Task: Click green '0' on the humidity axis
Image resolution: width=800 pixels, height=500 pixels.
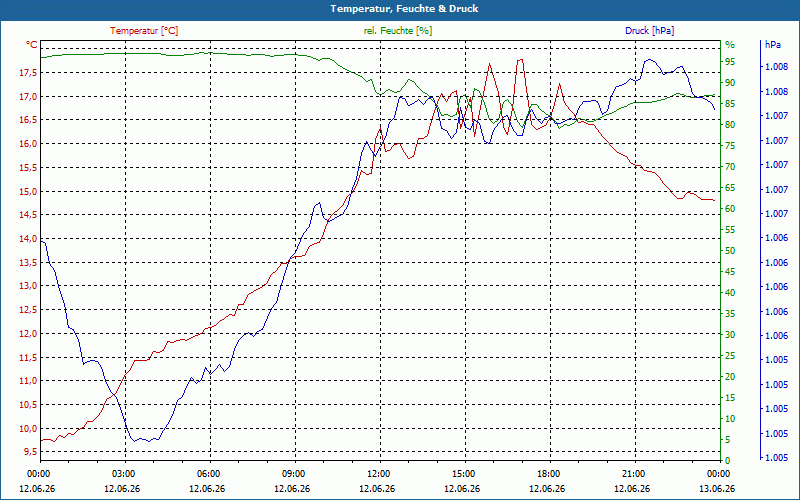Action: (728, 461)
